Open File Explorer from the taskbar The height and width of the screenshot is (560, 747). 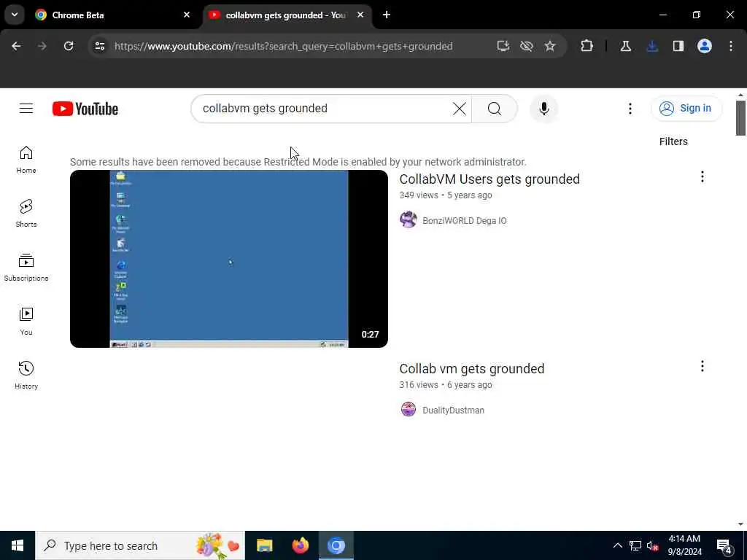tap(264, 545)
